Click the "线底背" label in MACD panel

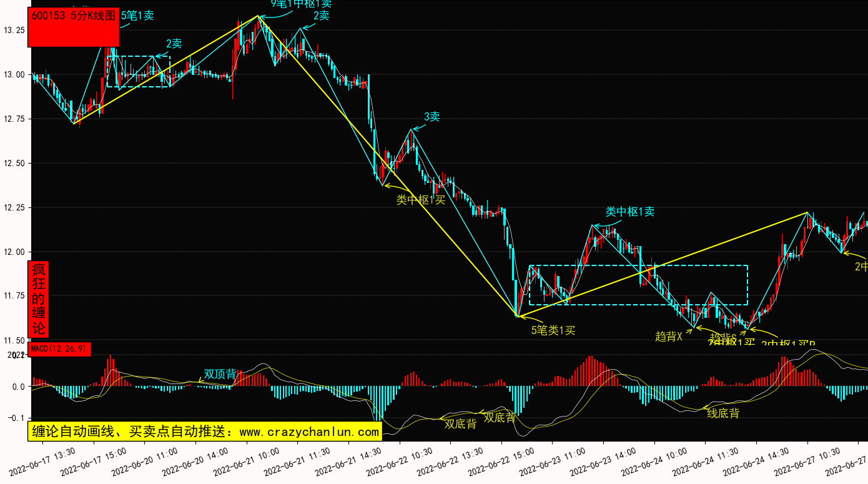(723, 413)
